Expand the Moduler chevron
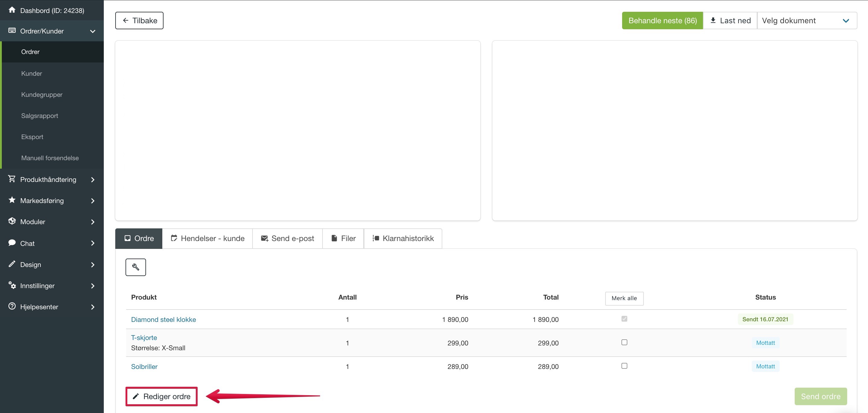 point(93,222)
